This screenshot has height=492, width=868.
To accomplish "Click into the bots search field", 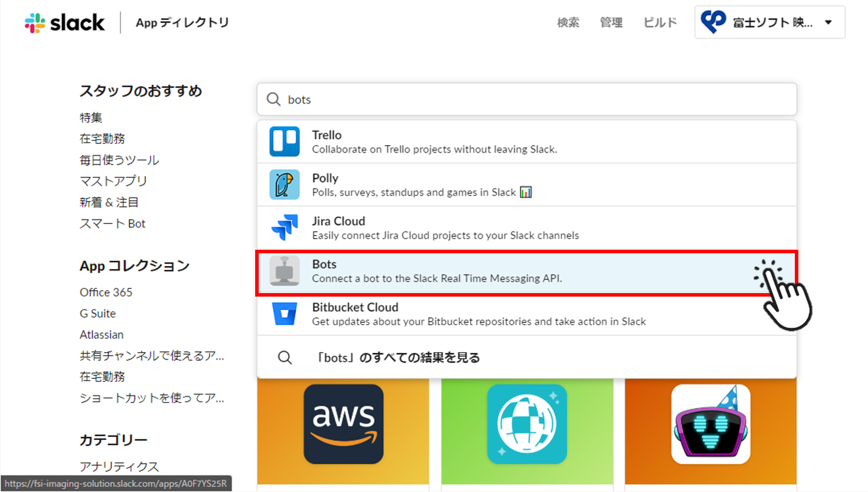I will [x=527, y=99].
